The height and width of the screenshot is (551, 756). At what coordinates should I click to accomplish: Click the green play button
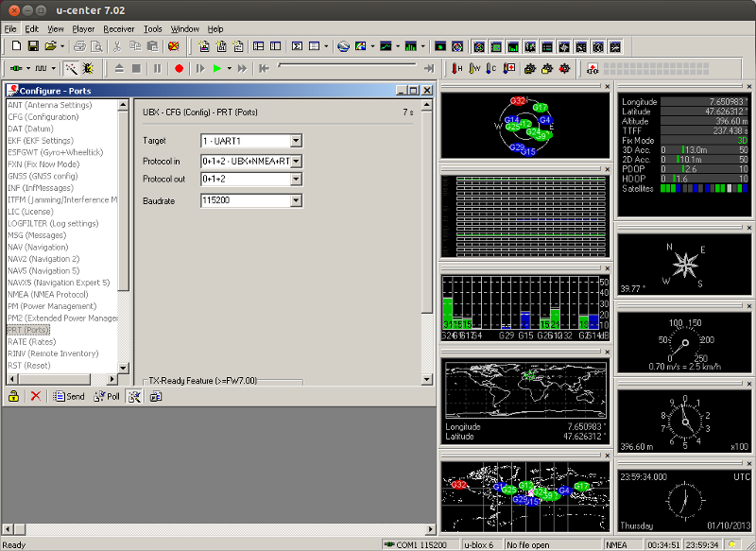click(217, 68)
